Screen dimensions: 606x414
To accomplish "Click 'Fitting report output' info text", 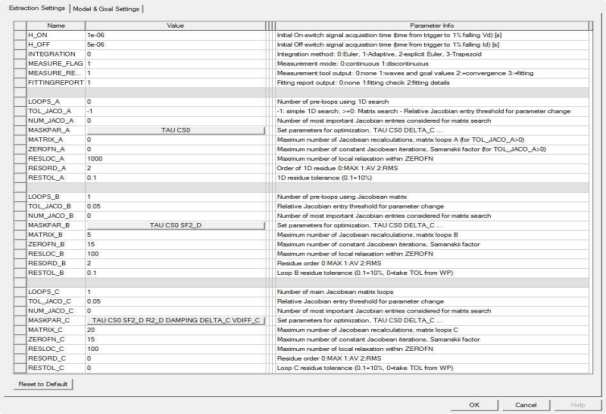I will (363, 83).
